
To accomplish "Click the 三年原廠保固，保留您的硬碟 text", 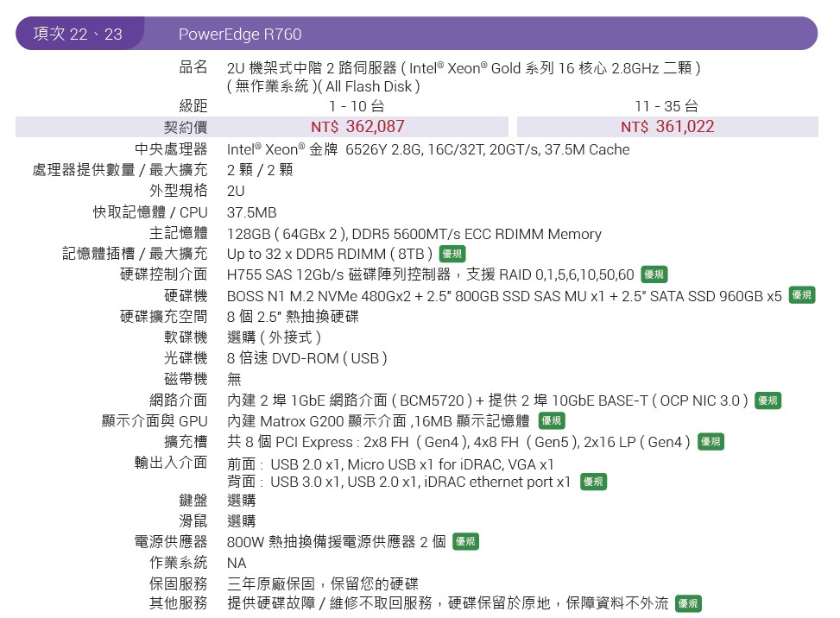I will pyautogui.click(x=323, y=583).
